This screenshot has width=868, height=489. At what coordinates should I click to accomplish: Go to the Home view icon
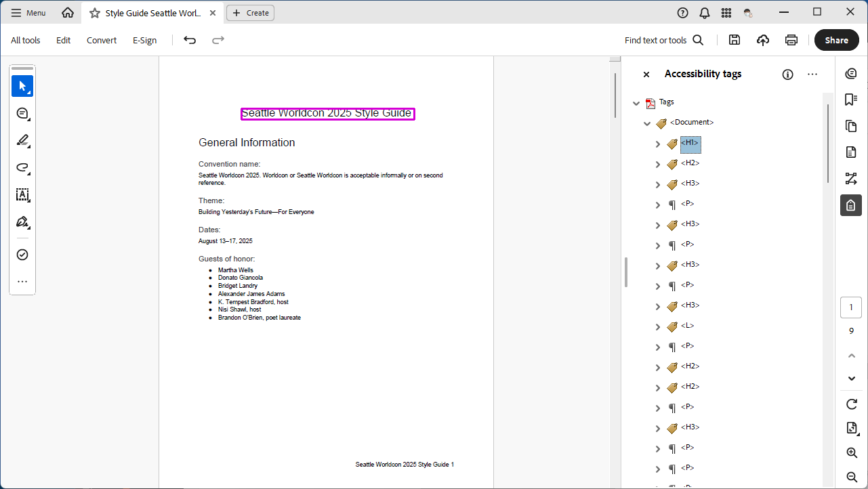pos(68,13)
